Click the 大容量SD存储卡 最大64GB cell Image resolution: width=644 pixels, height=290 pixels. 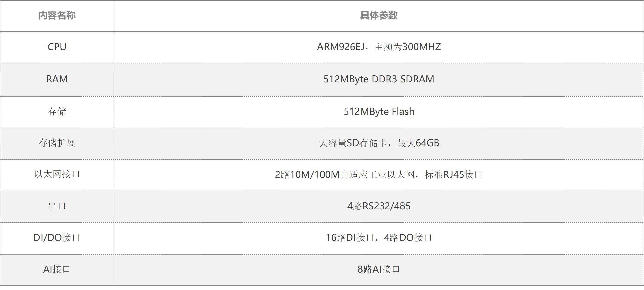[379, 143]
